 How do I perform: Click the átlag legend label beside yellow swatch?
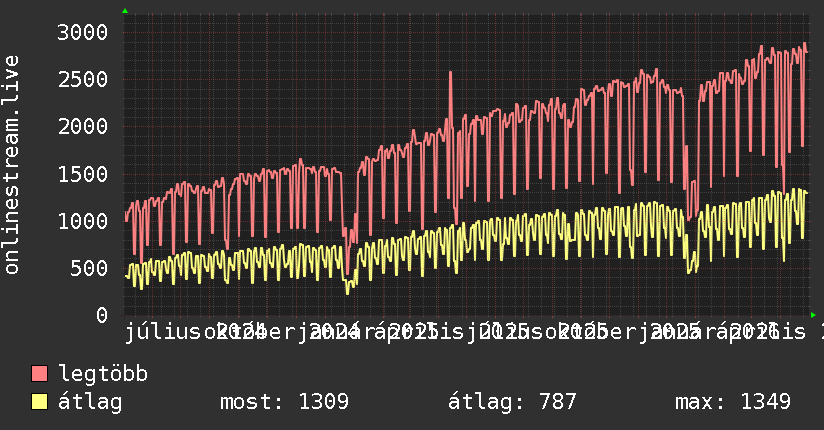[90, 402]
